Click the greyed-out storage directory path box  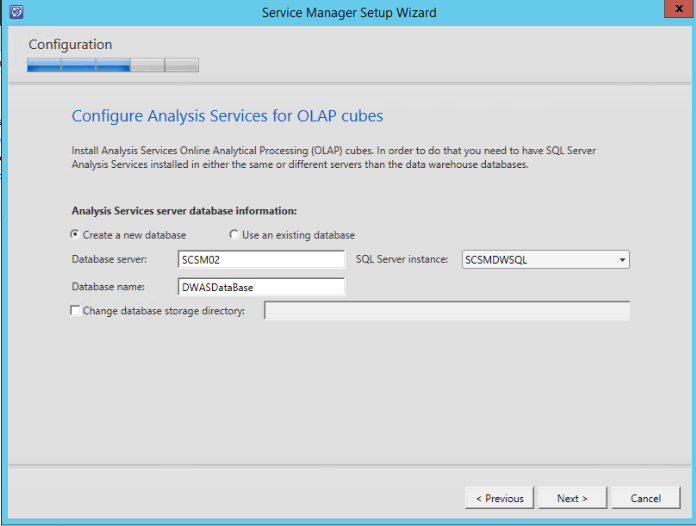pos(446,311)
